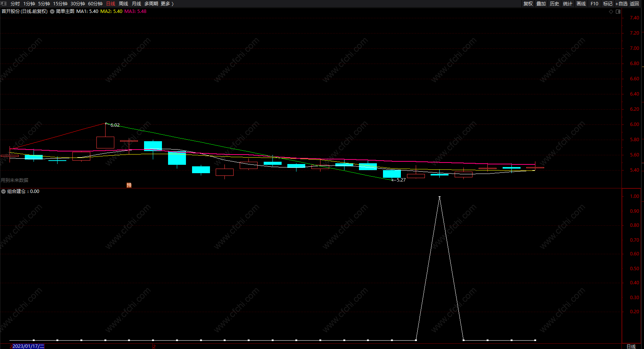Click the 首开股份 stock title

(11, 11)
